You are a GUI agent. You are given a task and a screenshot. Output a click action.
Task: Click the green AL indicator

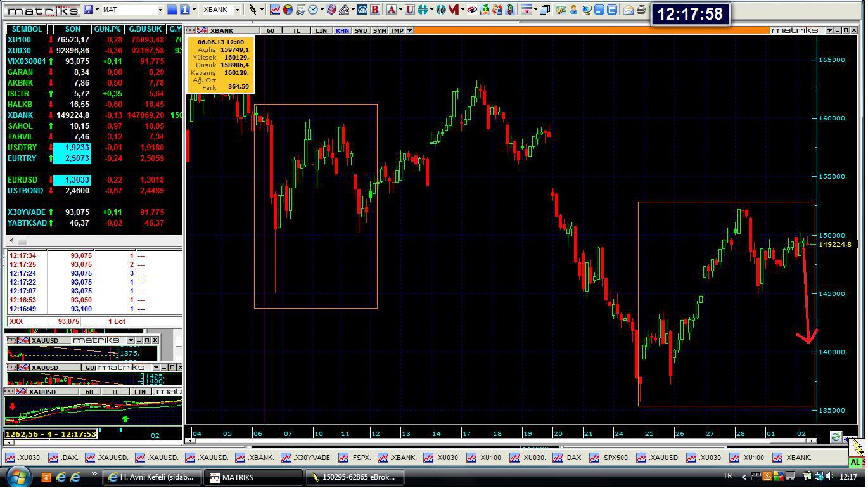(x=856, y=463)
